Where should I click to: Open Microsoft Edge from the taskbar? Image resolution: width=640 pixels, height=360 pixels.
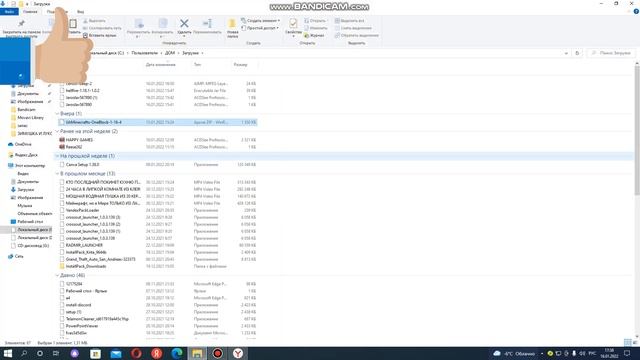tap(177, 353)
